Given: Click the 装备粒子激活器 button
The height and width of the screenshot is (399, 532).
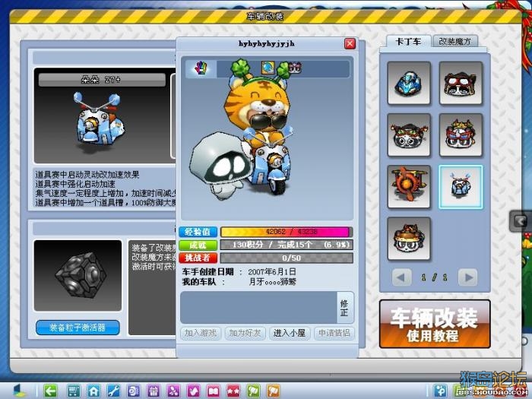Looking at the screenshot, I should pos(78,328).
